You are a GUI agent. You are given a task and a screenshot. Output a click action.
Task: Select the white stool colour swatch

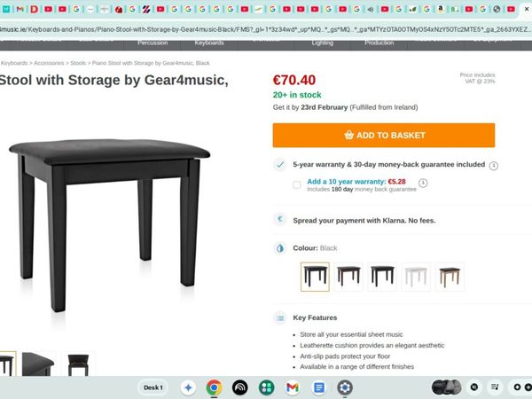pos(416,277)
